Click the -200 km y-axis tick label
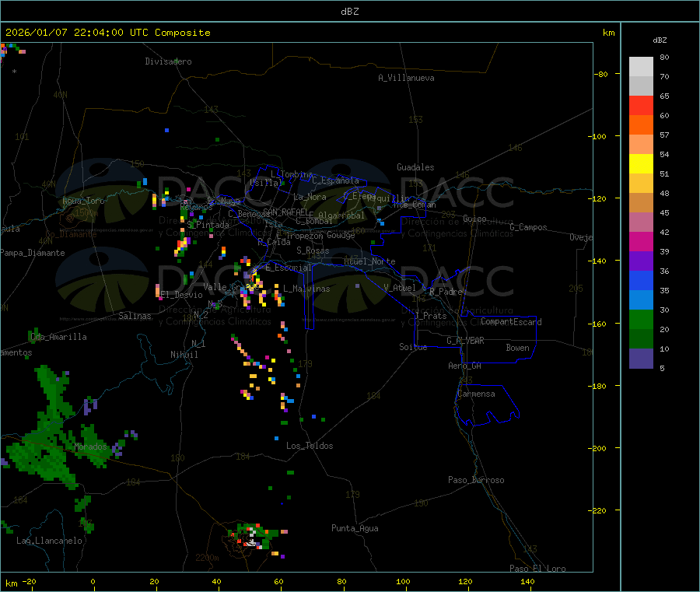The image size is (700, 592). point(597,449)
